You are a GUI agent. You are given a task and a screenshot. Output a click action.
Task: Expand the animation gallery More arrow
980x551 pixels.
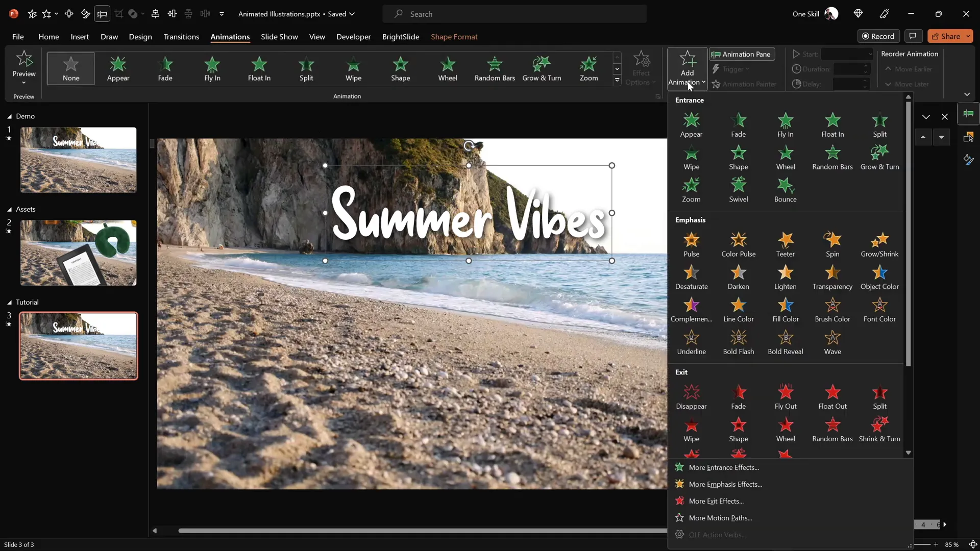(x=617, y=80)
